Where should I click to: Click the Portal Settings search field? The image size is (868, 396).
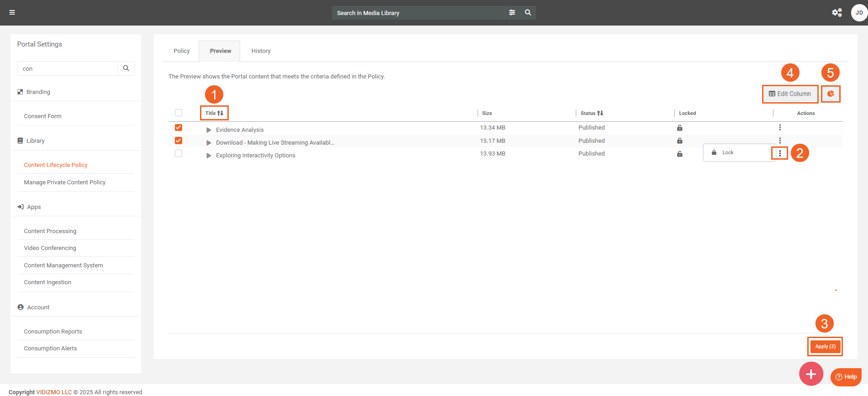point(68,68)
